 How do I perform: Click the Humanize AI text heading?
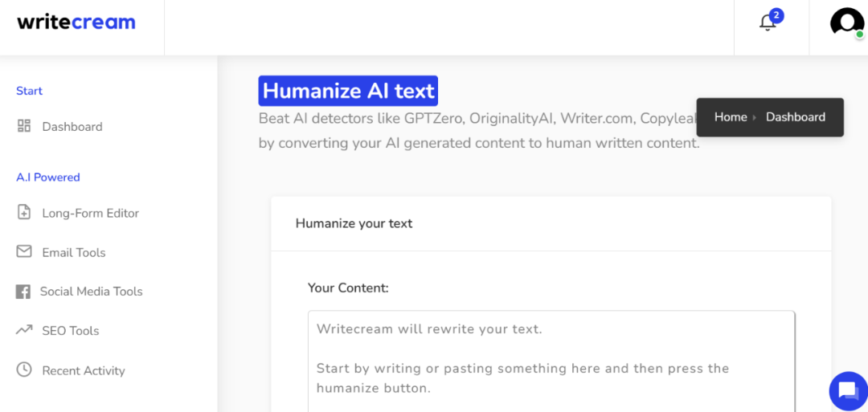click(x=348, y=91)
